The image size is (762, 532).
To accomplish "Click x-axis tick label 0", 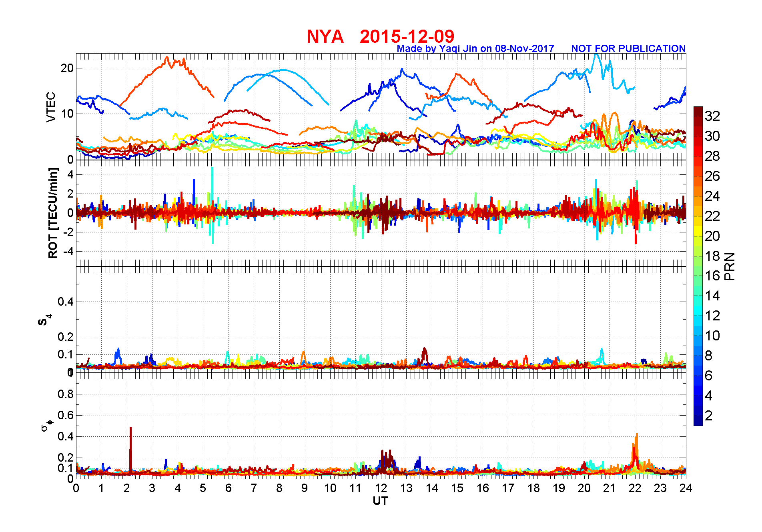I will [76, 488].
